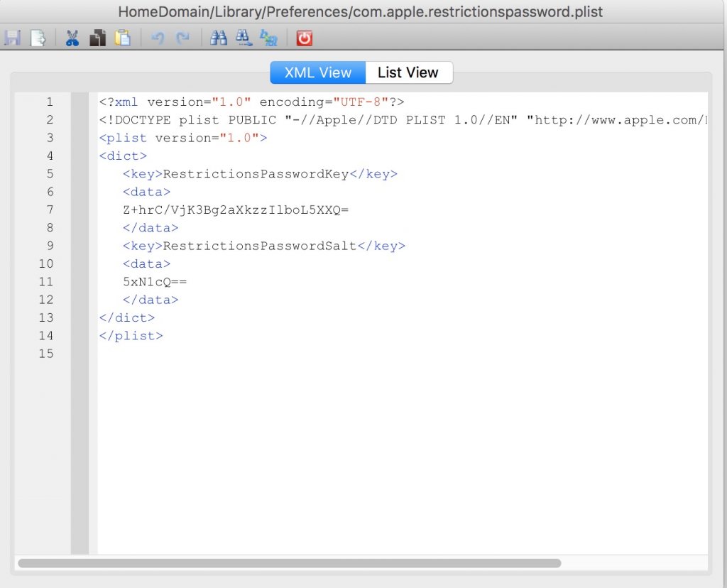727x588 pixels.
Task: Click the Export file icon
Action: (x=39, y=38)
